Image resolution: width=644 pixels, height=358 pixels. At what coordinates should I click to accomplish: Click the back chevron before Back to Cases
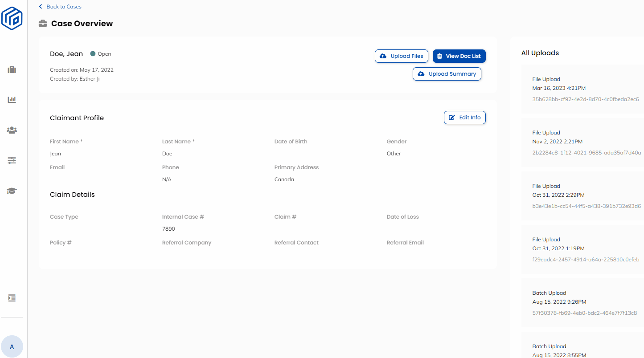pyautogui.click(x=40, y=6)
